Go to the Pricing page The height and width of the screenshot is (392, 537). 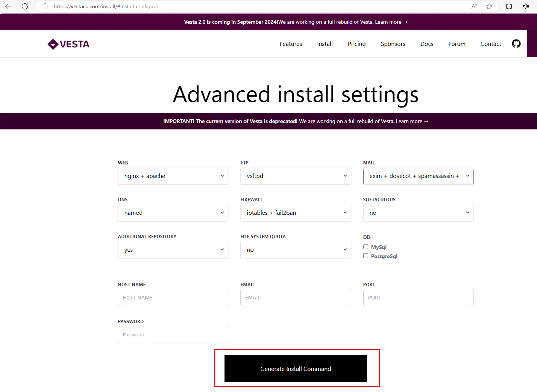click(356, 44)
